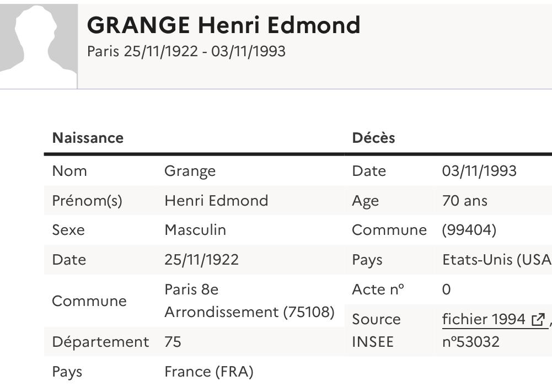
Task: Click the GRANGE Henri Edmond page heading
Action: (x=223, y=25)
